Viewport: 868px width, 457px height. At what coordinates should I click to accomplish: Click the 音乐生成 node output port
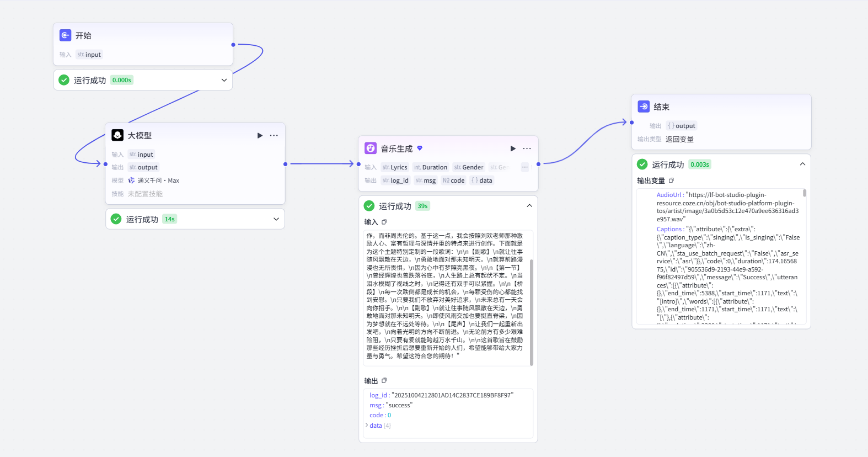pos(538,164)
